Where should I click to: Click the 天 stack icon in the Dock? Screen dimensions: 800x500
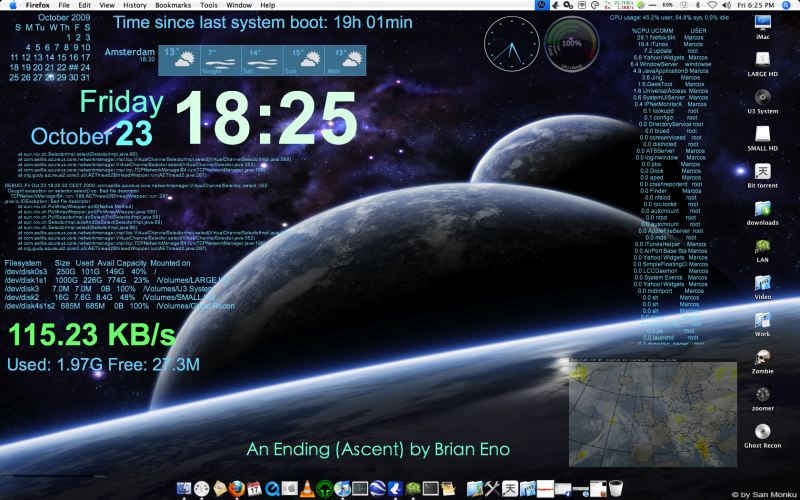510,488
